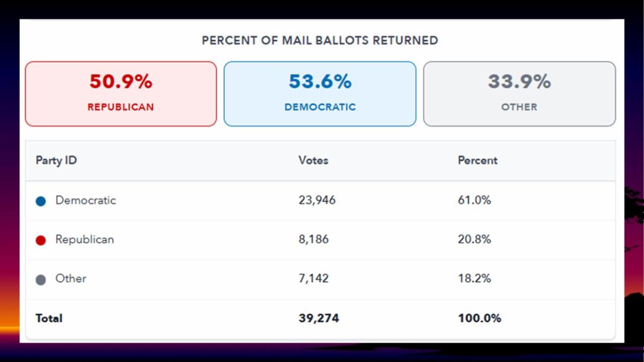Click the Percent of Mail Ballots Returned title
The image size is (644, 362).
pyautogui.click(x=320, y=40)
